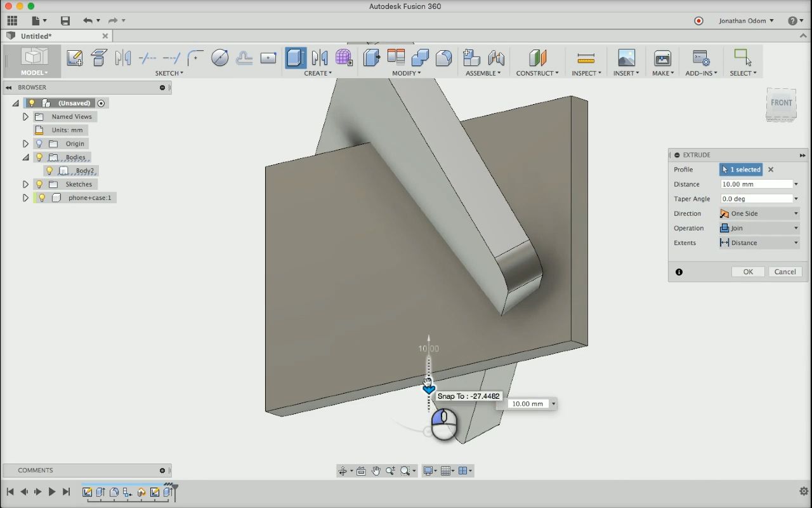Select the circle Sketch Dimension tool
This screenshot has height=508, width=812.
220,58
